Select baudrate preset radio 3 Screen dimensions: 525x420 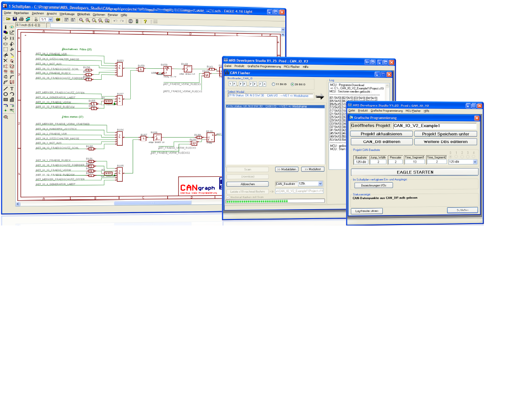[x=468, y=156]
